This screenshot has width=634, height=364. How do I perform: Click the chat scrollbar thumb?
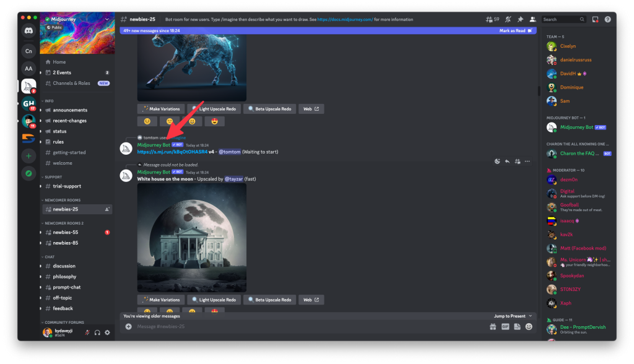[x=539, y=90]
